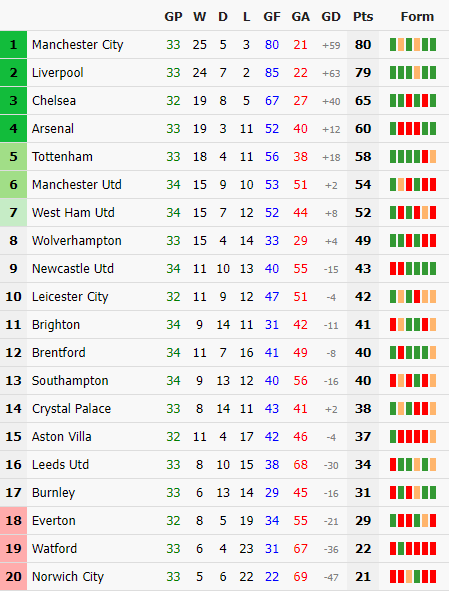Click Leicester City's first form bar

393,296
